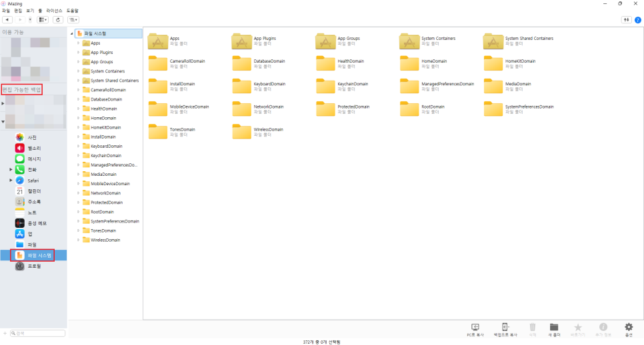Open the view mode dropdown in toolbar

(43, 20)
